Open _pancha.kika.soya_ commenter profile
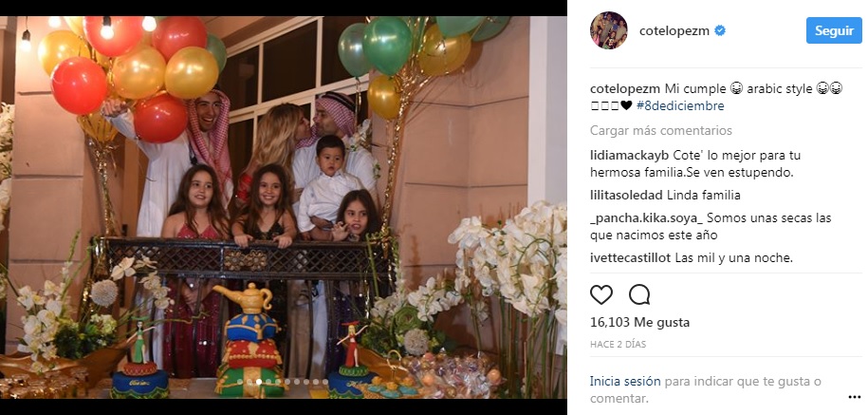 pyautogui.click(x=646, y=218)
